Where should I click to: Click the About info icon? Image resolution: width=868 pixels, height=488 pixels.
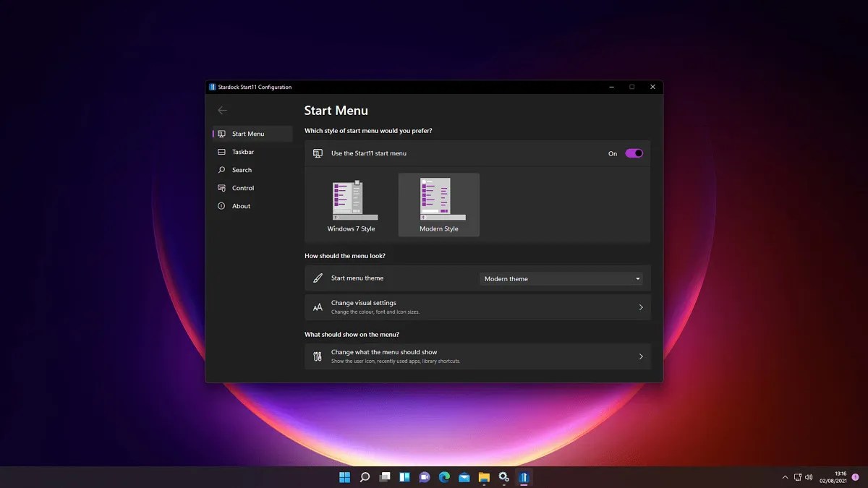(x=221, y=206)
